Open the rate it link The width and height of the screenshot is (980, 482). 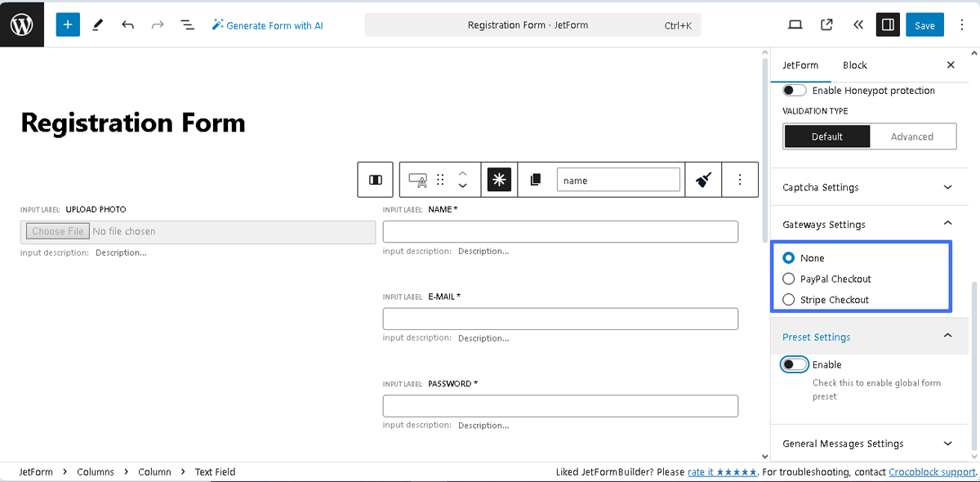[x=722, y=472]
